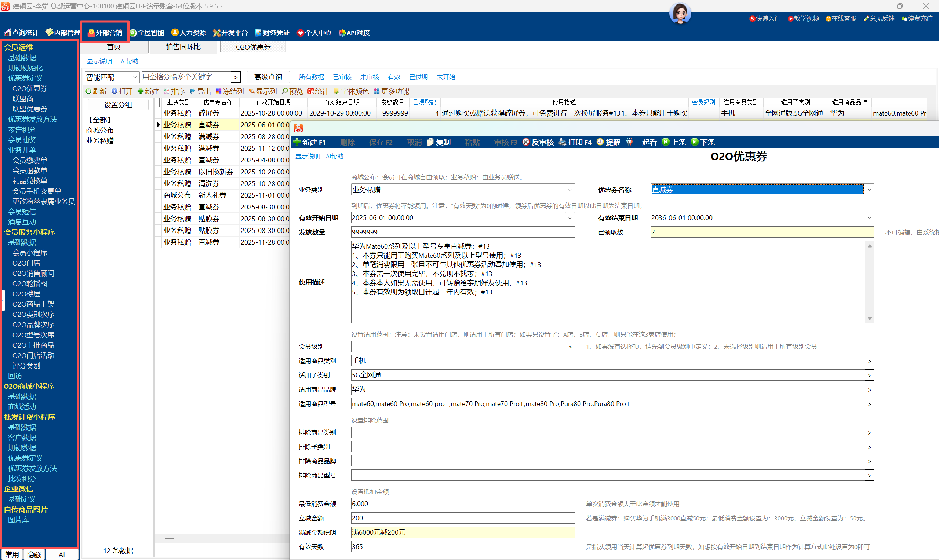Open the 有效结束日期 date dropdown
The height and width of the screenshot is (560, 939).
[x=869, y=218]
